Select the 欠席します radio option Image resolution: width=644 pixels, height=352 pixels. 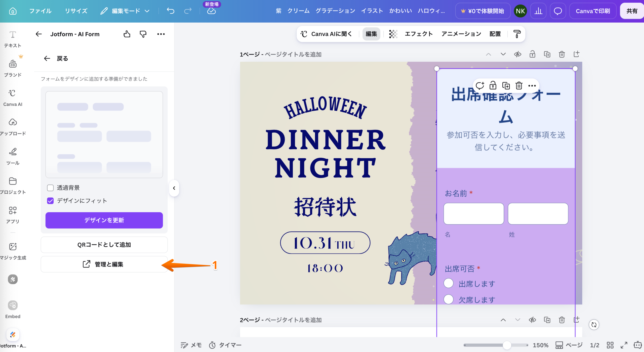tap(448, 299)
